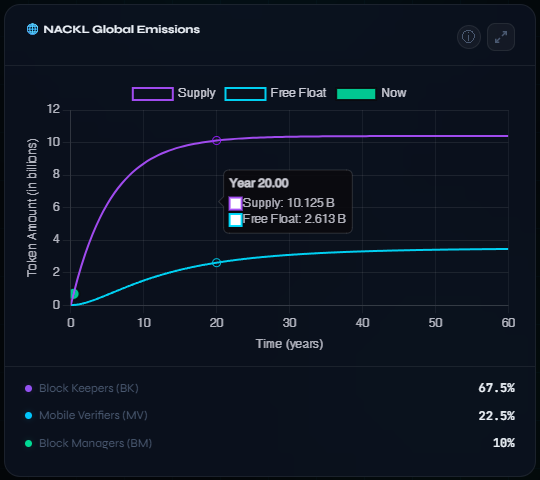Toggle the Free Float legend entry
The height and width of the screenshot is (480, 540).
click(275, 93)
